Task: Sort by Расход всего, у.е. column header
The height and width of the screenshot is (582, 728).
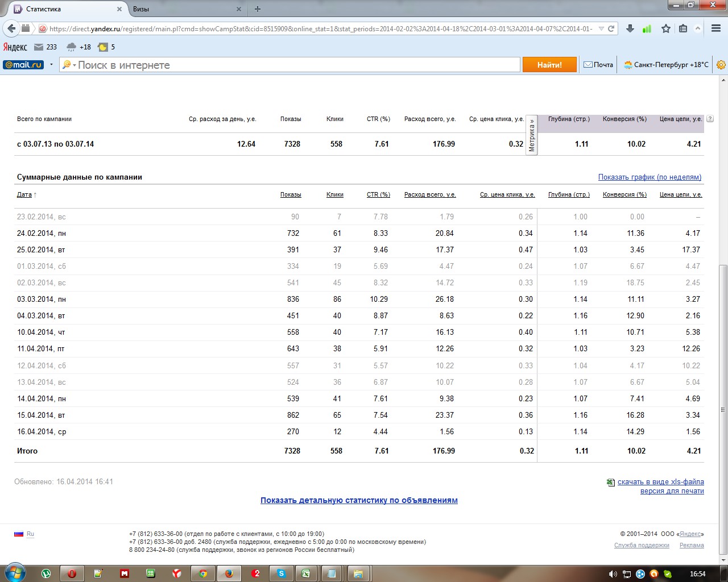Action: (x=430, y=195)
